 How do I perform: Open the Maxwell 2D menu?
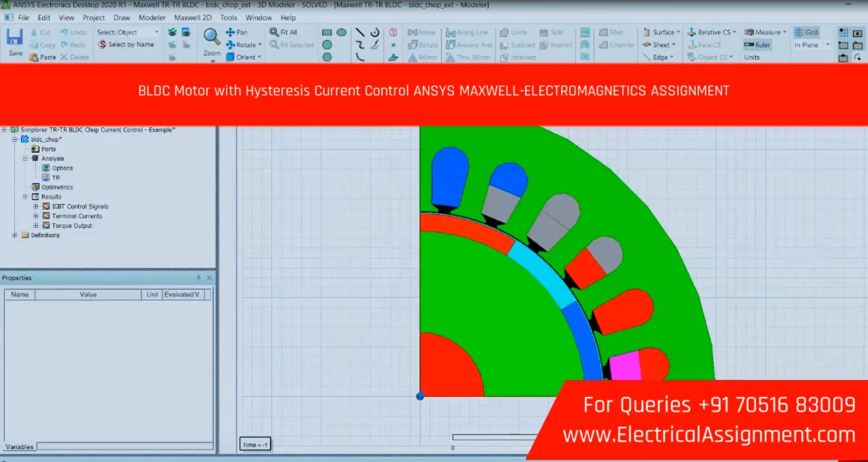click(192, 18)
